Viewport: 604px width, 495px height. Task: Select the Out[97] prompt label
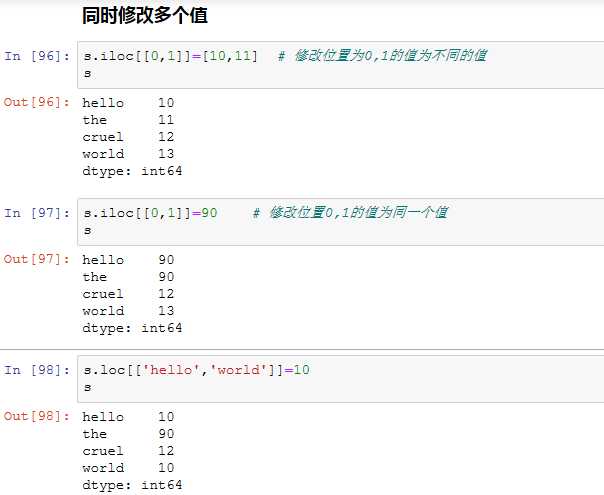37,259
